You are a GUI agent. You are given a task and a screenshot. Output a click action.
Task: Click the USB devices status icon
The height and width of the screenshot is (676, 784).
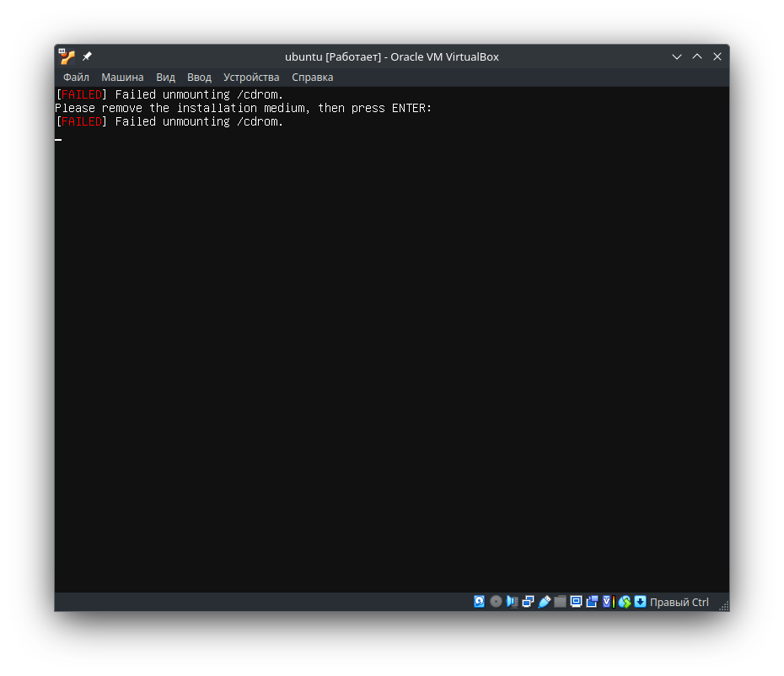(x=545, y=602)
